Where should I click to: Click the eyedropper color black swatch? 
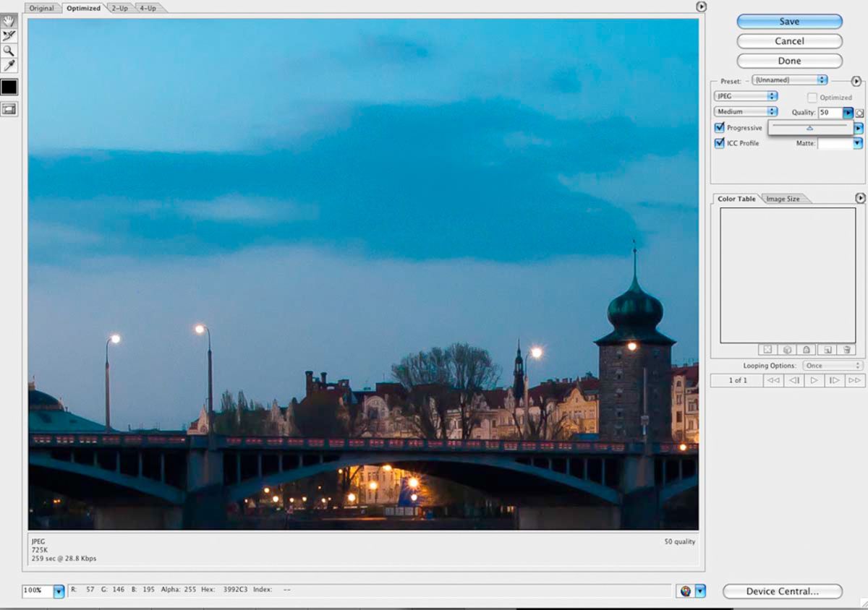coord(9,87)
